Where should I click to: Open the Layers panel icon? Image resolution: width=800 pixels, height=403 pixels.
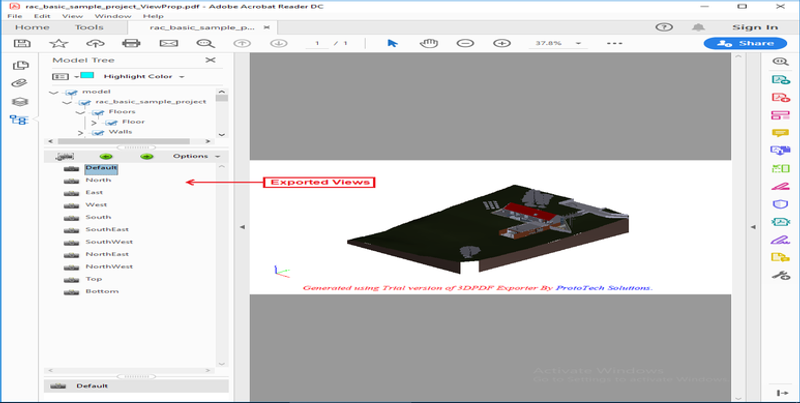pyautogui.click(x=19, y=102)
